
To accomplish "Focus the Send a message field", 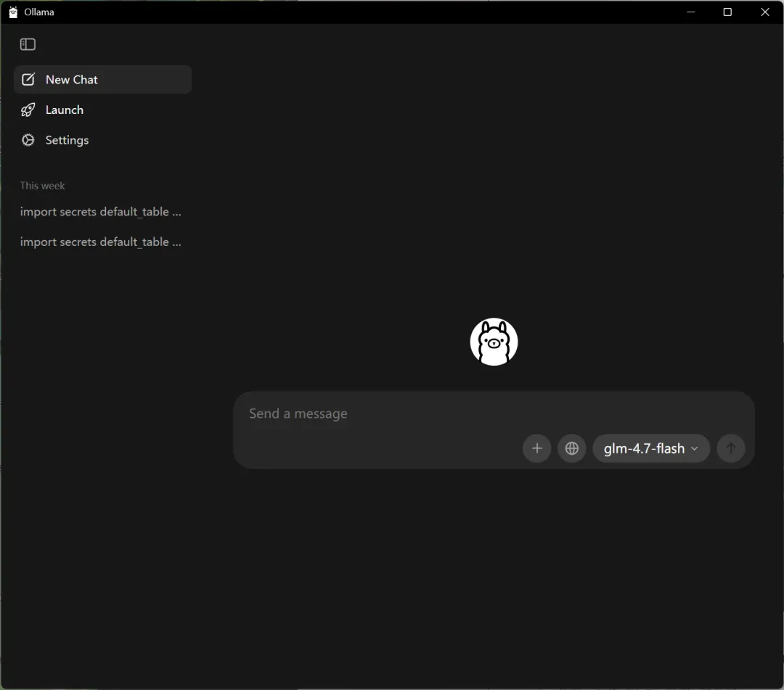I will [494, 414].
